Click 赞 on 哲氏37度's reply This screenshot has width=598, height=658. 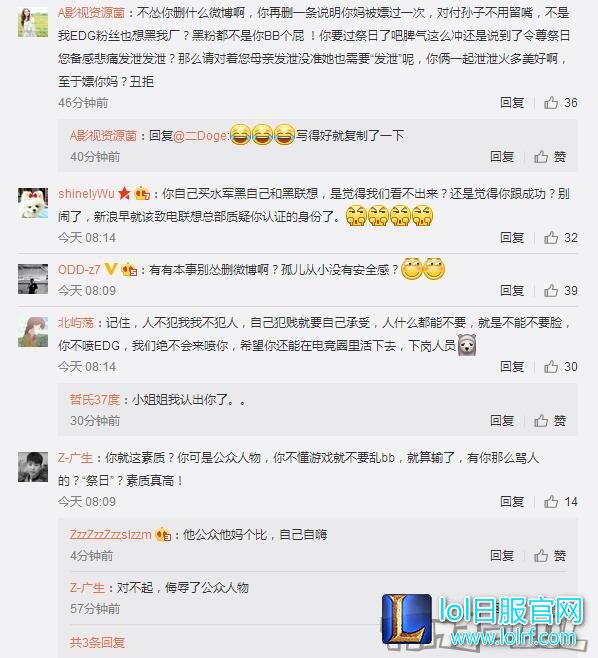click(x=550, y=420)
